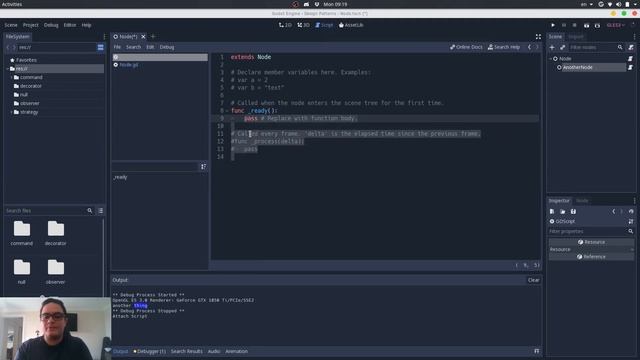Image resolution: width=640 pixels, height=360 pixels.
Task: Open the GLES3 renderer dropdown
Action: 616,25
